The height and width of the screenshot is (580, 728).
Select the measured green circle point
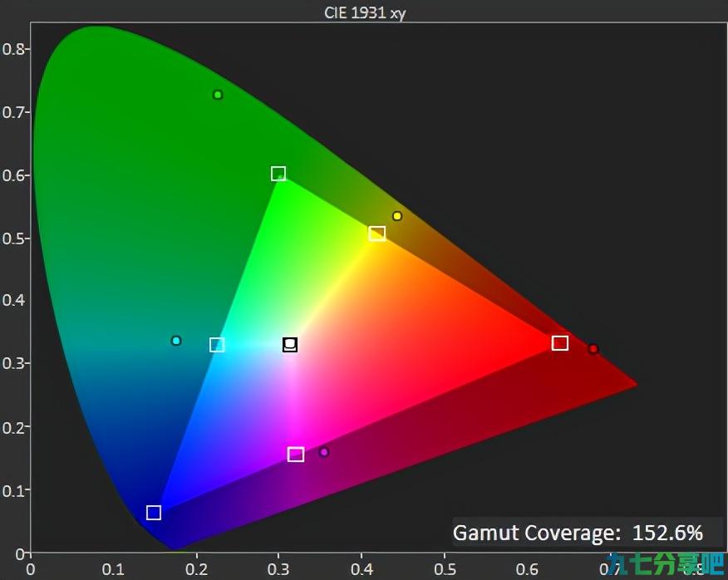(x=218, y=95)
